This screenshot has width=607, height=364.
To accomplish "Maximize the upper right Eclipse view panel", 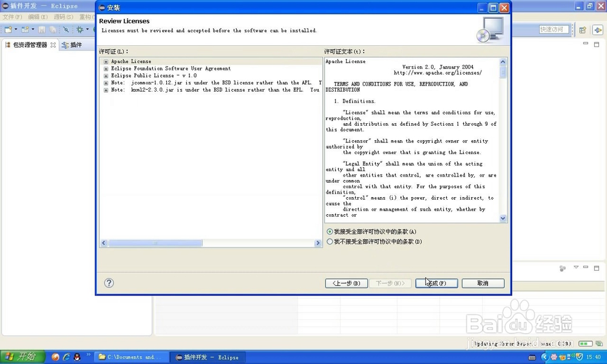I will coord(597,44).
